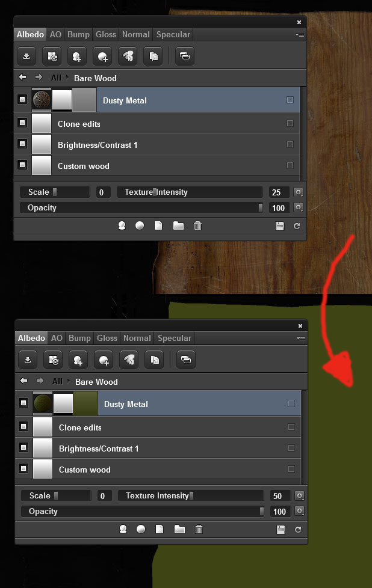Tick the right-side checkbox of Clone edits in the wood-background panel
The image size is (372, 588).
[x=290, y=123]
